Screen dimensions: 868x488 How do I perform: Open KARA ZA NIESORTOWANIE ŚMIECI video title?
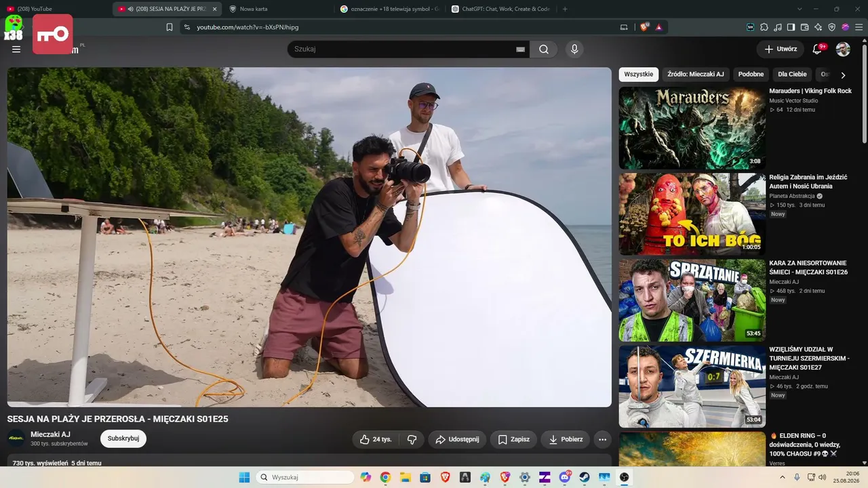click(808, 267)
